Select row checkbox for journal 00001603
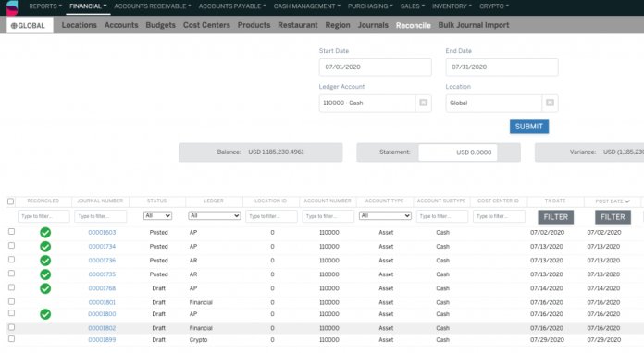This screenshot has height=353, width=644. click(x=11, y=232)
